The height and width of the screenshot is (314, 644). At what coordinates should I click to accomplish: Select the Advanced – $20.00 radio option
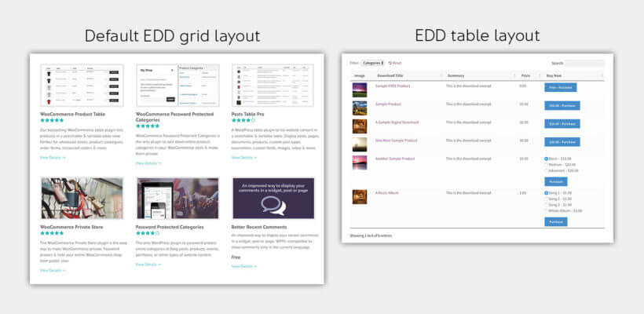[x=547, y=170]
